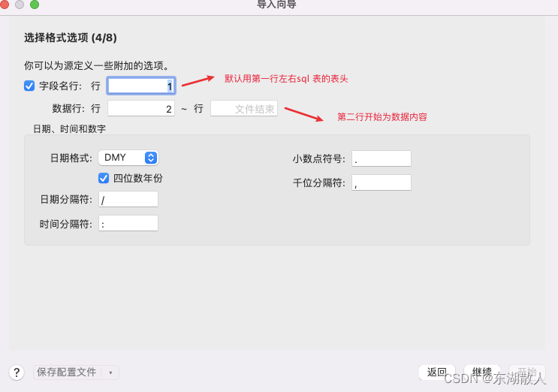Click the 继续 button

click(x=482, y=372)
